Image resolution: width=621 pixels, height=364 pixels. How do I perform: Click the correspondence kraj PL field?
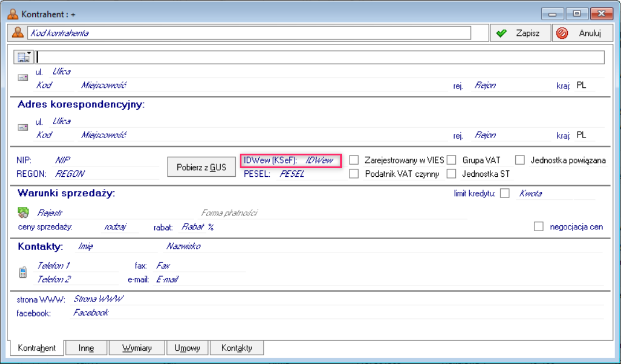coord(584,135)
